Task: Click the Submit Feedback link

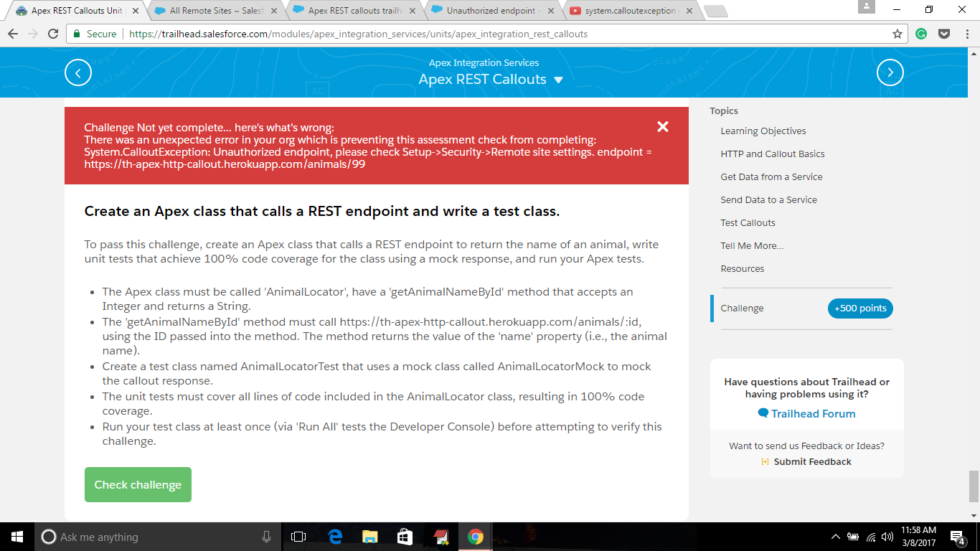Action: (806, 461)
